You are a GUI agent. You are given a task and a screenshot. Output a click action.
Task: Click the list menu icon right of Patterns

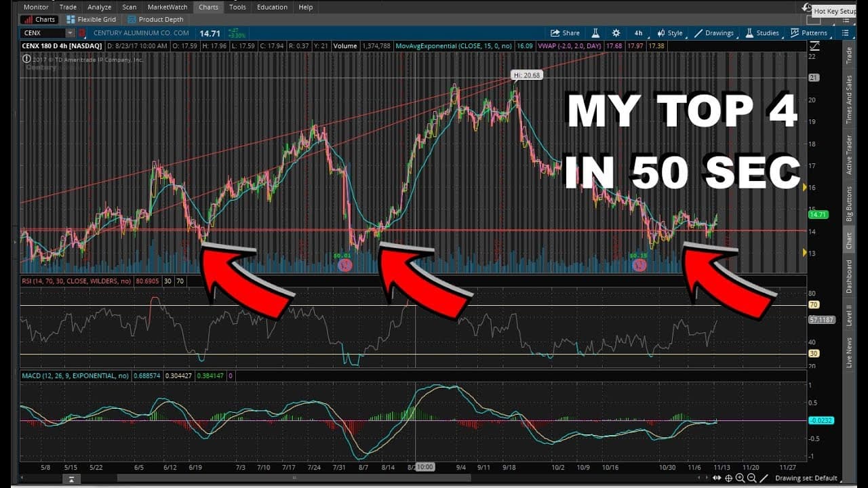coord(846,33)
